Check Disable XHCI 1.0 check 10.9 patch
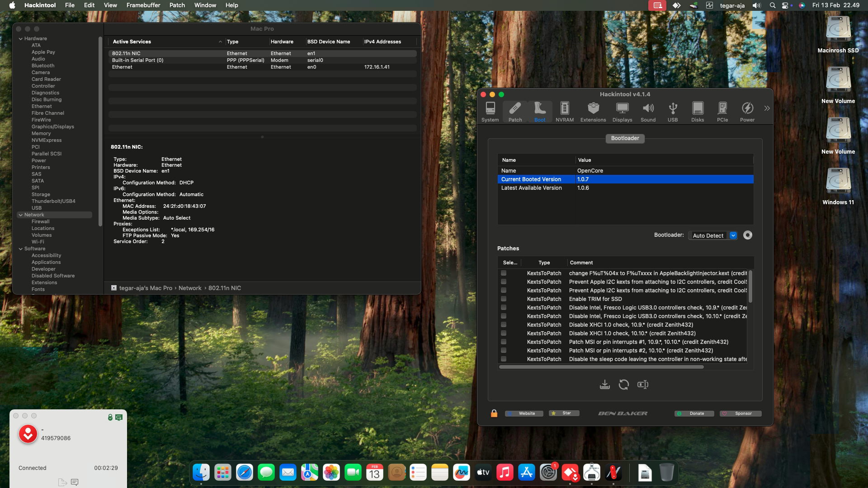Viewport: 868px width, 488px height. 504,324
